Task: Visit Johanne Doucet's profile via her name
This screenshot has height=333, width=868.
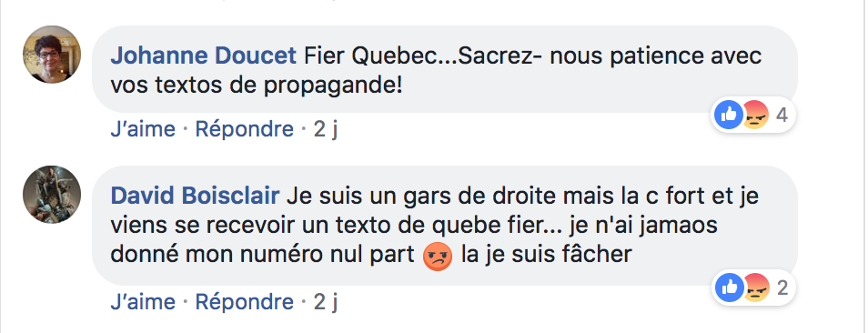Action: click(204, 55)
